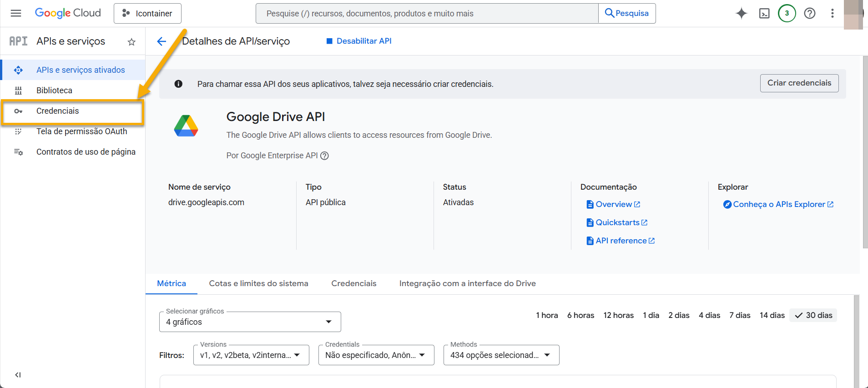Open the help question mark icon
This screenshot has width=868, height=388.
(x=810, y=13)
